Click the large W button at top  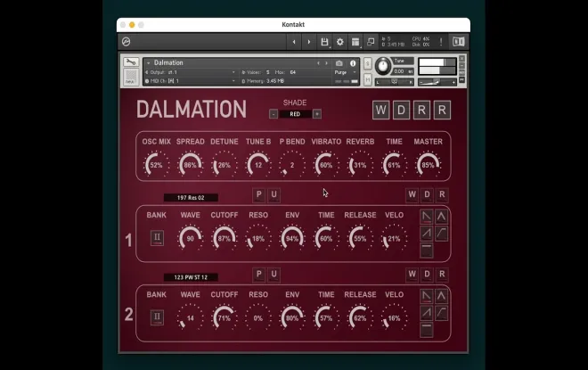380,111
